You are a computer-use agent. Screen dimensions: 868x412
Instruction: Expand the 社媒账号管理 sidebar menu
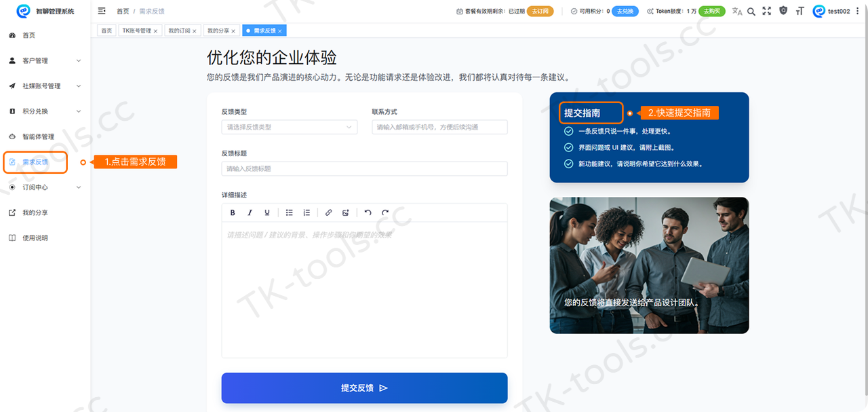[x=45, y=86]
